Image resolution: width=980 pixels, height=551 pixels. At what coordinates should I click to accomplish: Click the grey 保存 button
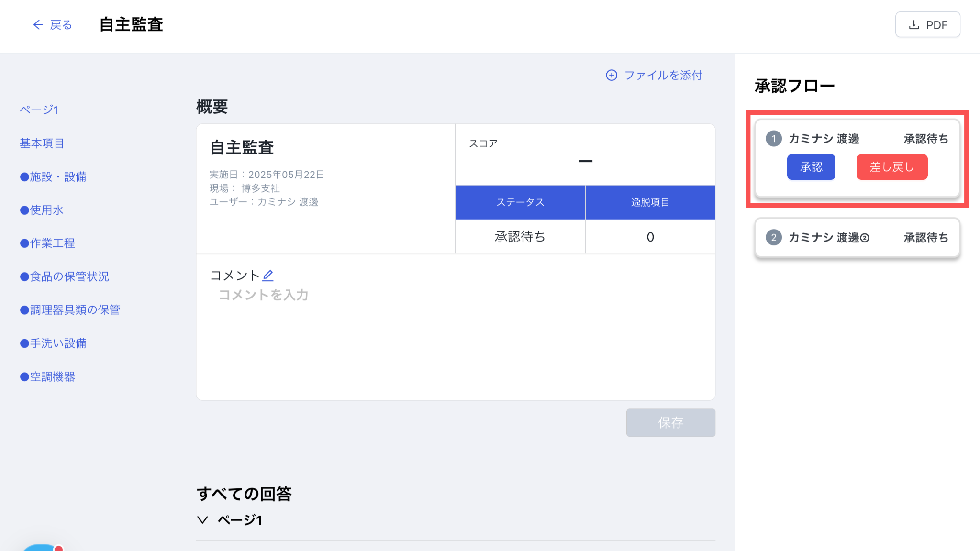click(x=670, y=422)
